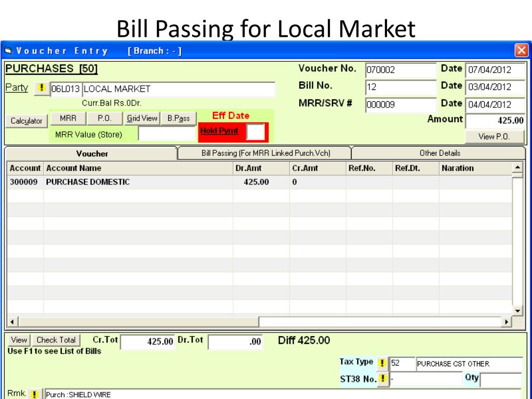Click the MRR button
Image resolution: width=532 pixels, height=399 pixels.
[x=68, y=118]
